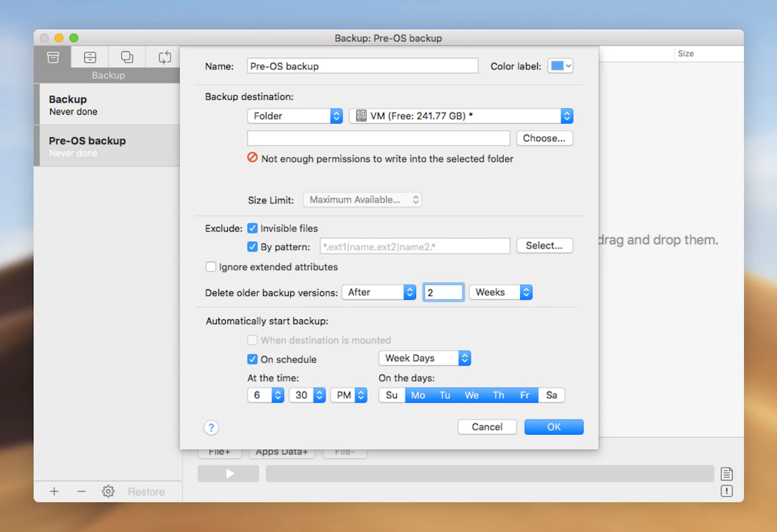Uncheck Exclude Invisible files

pos(252,228)
